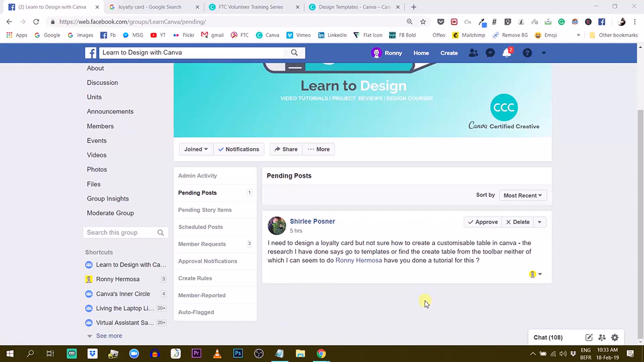Screen dimensions: 644x362
Task: Open Messenger icon in Facebook header
Action: [x=490, y=53]
